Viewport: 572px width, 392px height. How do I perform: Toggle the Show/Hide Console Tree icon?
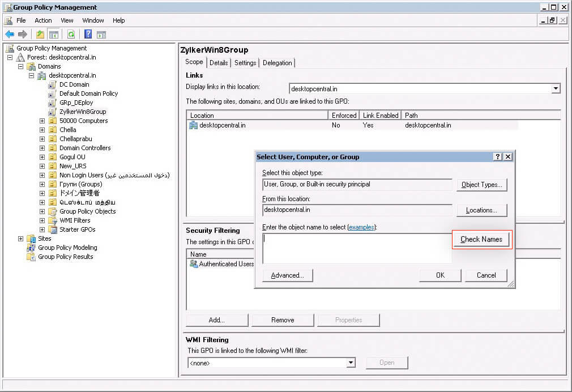click(x=53, y=33)
